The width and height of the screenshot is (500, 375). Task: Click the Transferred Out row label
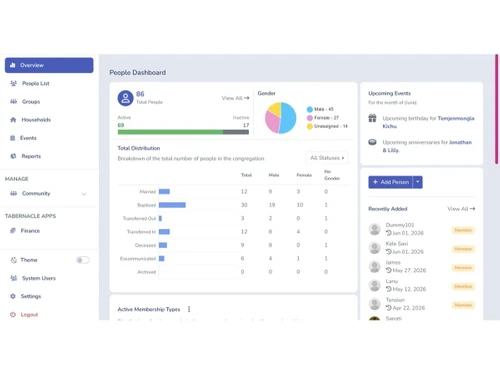coord(139,218)
